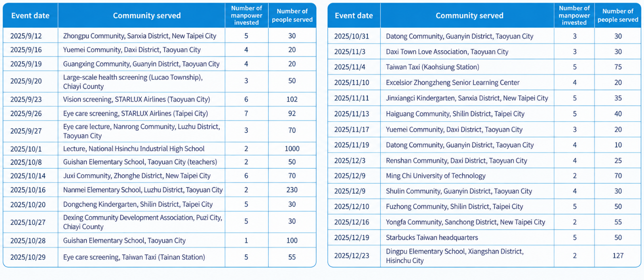Click the 2025/11/13 event date
The image size is (644, 280).
(x=352, y=114)
